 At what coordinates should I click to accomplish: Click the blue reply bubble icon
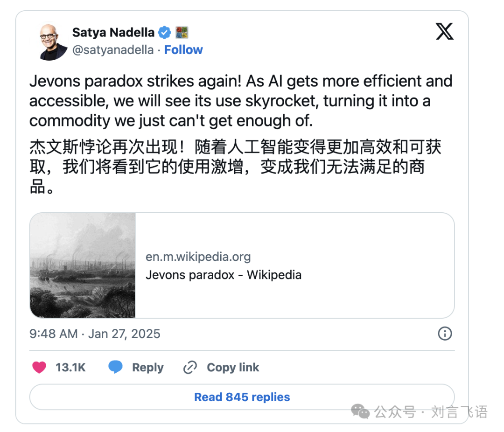coord(115,367)
